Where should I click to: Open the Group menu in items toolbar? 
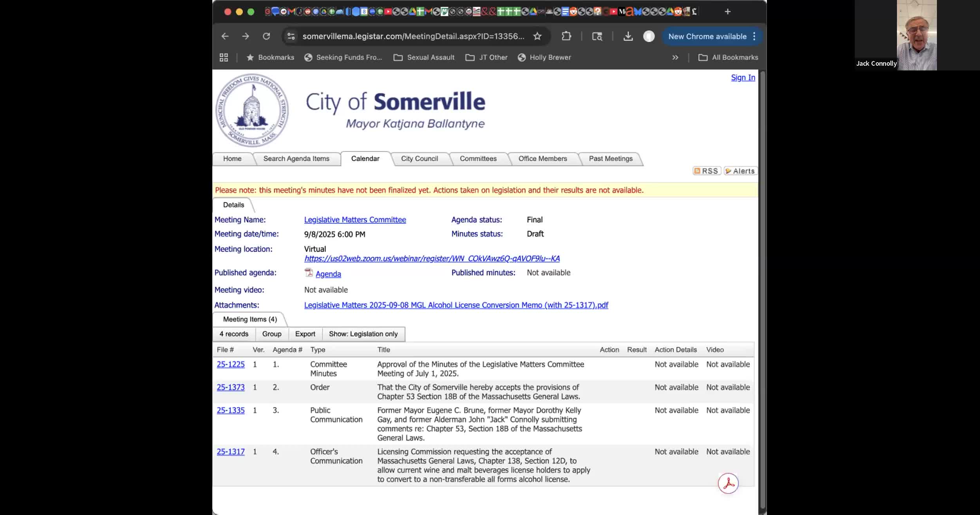[272, 334]
